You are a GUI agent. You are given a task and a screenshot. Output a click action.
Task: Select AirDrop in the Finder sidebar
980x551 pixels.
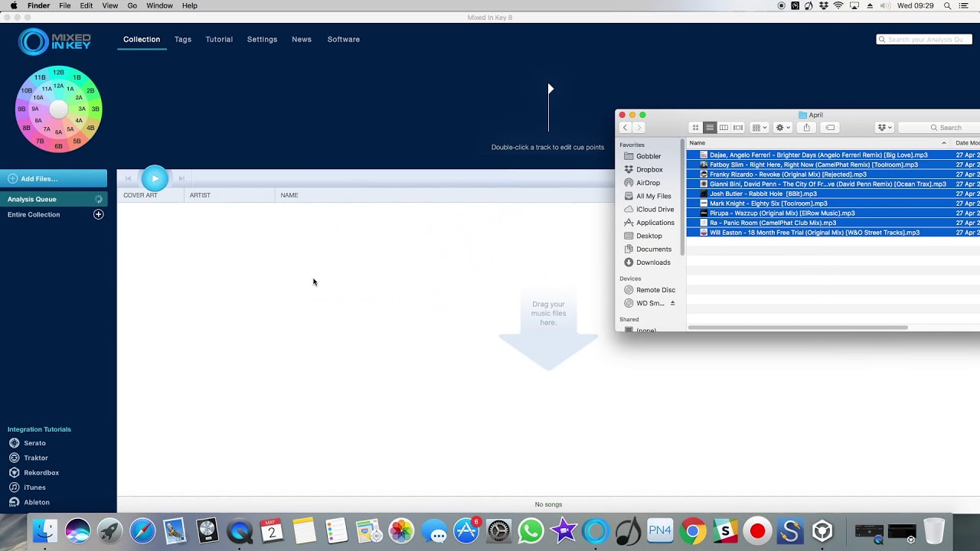tap(648, 183)
